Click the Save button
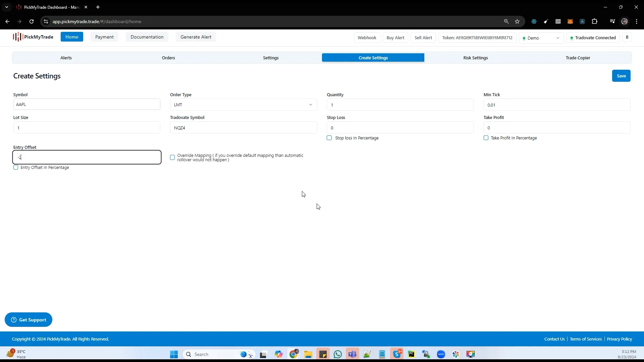The image size is (644, 362). coord(621,75)
